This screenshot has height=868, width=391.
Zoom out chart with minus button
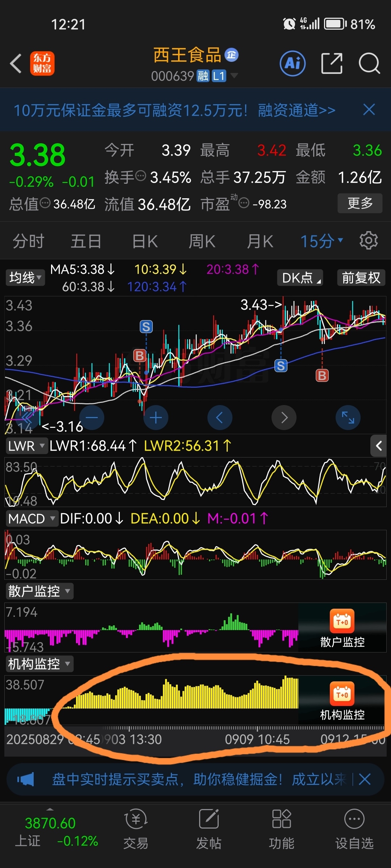pyautogui.click(x=92, y=418)
